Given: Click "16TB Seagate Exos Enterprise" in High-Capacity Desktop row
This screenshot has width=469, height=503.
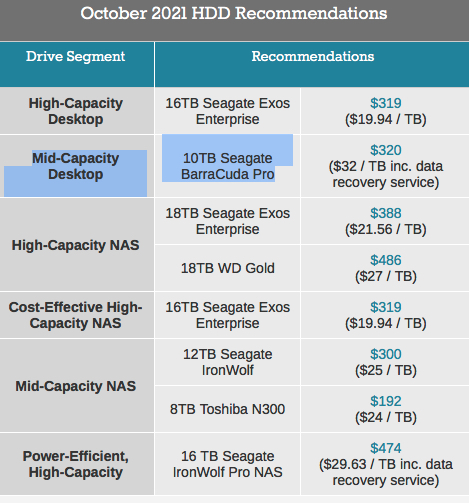Looking at the screenshot, I should 228,111.
